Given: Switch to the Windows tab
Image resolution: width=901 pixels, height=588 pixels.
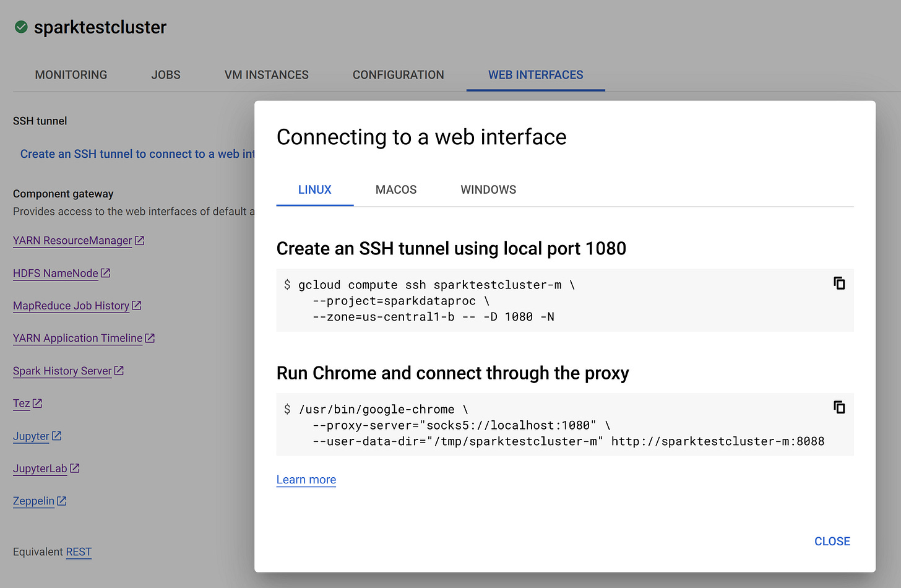Looking at the screenshot, I should coord(488,190).
